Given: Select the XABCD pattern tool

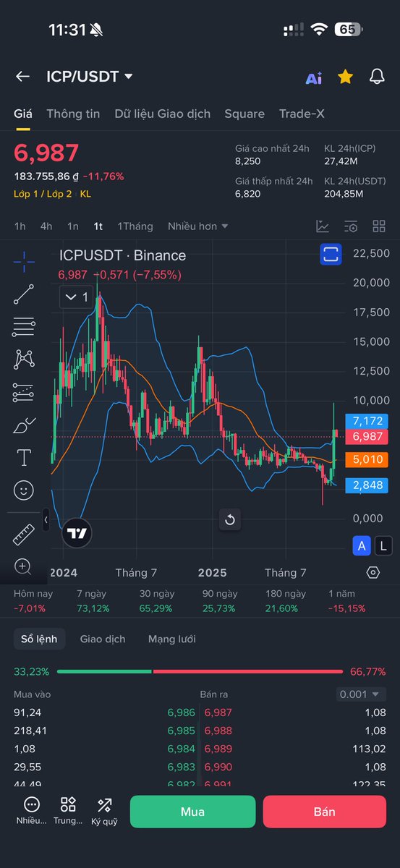Looking at the screenshot, I should (24, 359).
